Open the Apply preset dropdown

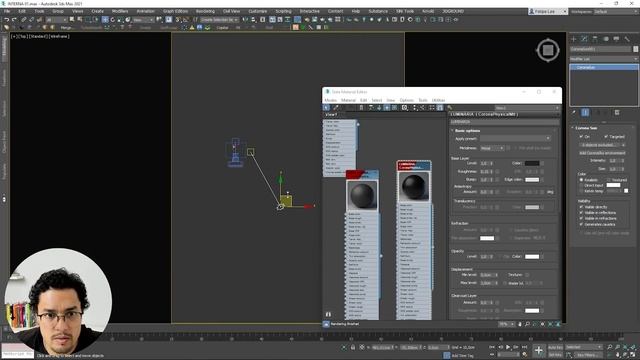[x=515, y=139]
